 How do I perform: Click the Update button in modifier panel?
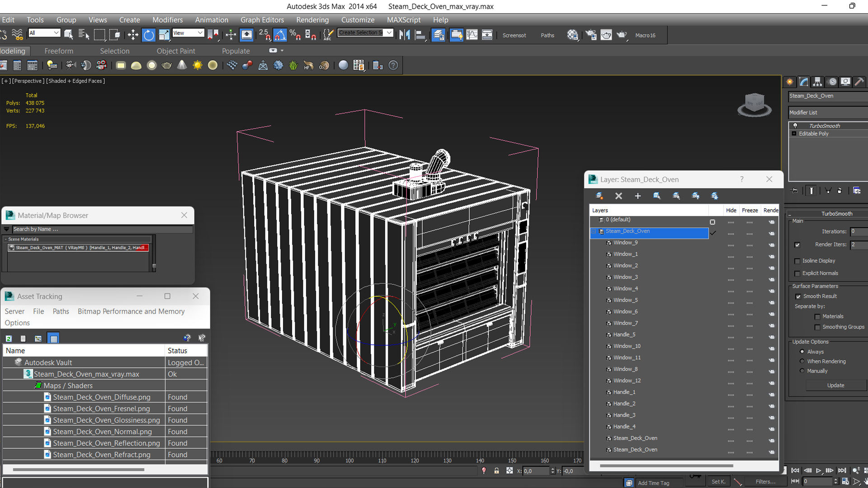pos(835,385)
